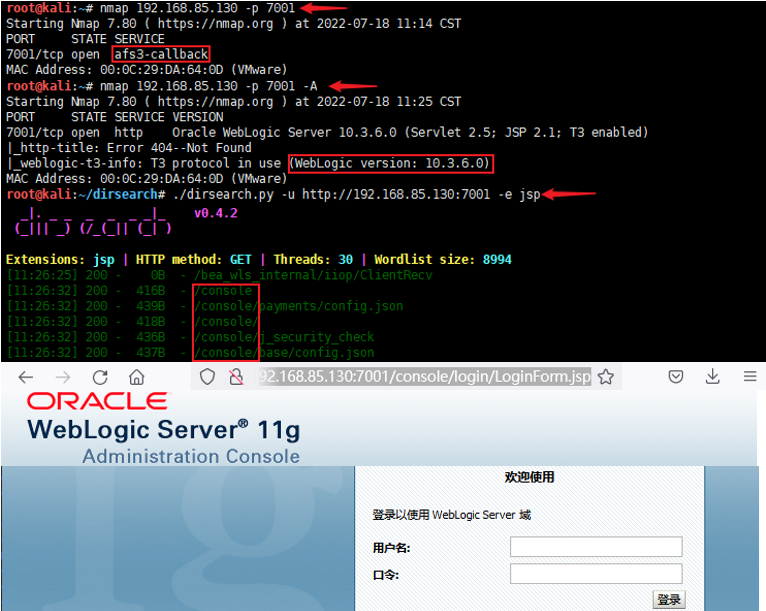The image size is (766, 611).
Task: Click the Threads: 30 text
Action: (x=313, y=259)
